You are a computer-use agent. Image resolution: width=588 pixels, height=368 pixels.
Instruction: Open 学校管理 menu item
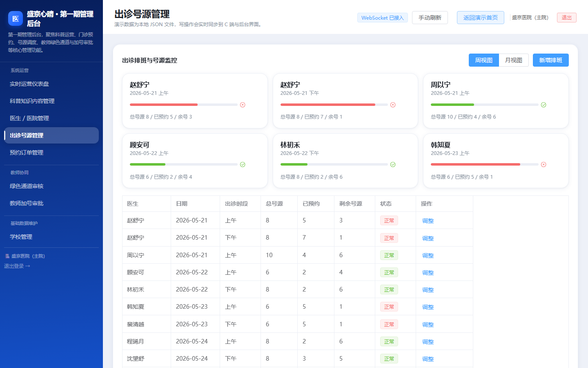[x=51, y=237]
